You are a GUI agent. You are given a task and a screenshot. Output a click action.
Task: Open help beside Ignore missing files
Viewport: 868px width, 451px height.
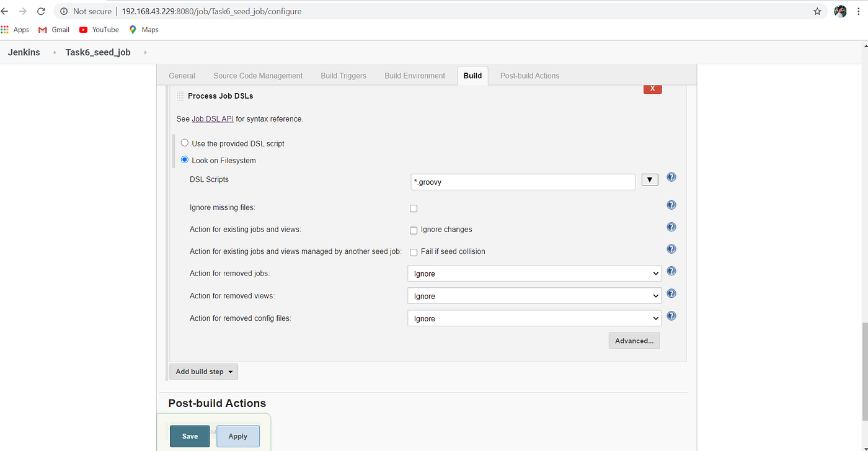point(671,204)
